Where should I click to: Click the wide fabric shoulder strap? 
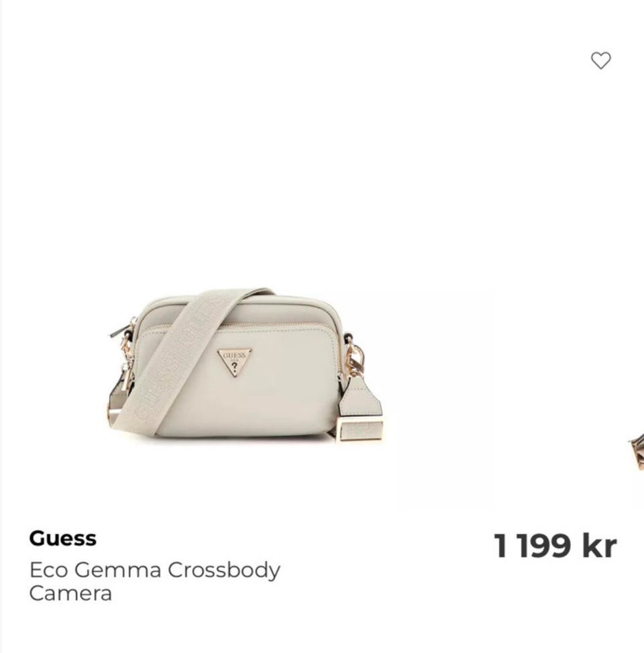point(183,358)
